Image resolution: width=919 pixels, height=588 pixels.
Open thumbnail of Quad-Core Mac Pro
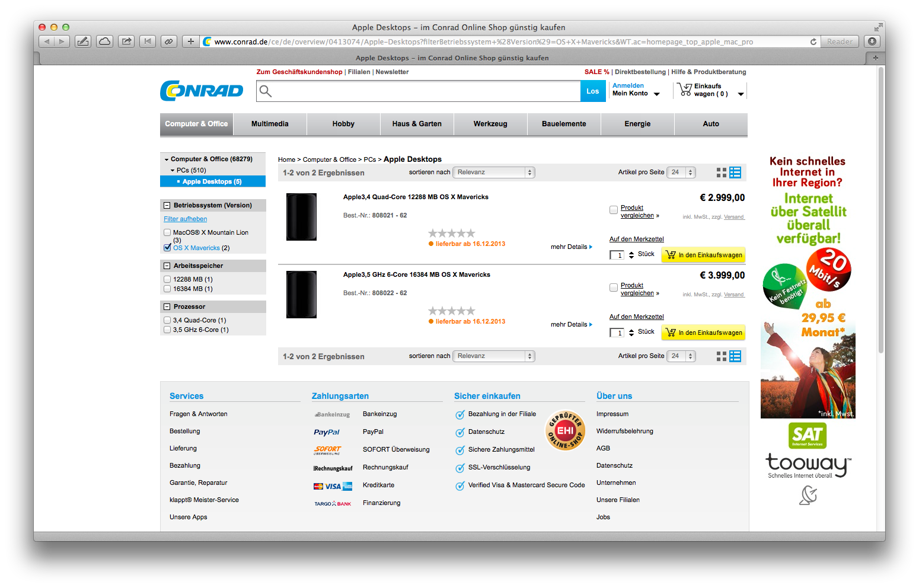[x=301, y=217]
